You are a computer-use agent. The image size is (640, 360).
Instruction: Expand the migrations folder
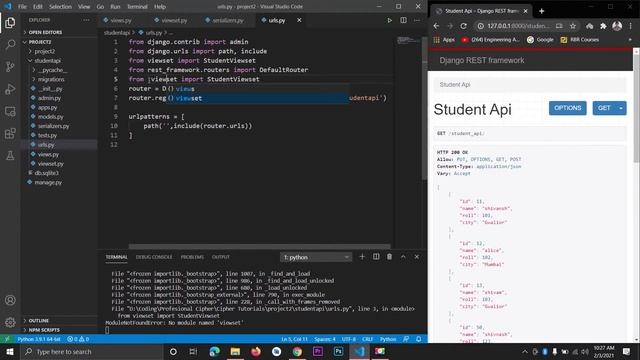51,80
